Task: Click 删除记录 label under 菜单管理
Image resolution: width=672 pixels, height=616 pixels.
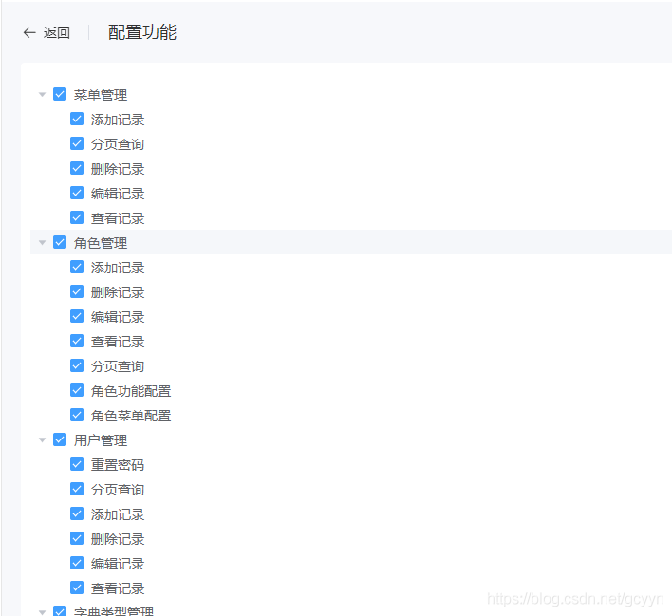Action: (x=118, y=169)
